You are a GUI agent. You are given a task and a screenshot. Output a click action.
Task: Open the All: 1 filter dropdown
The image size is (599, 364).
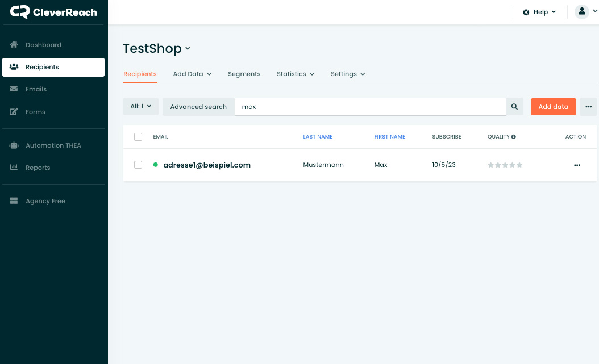(140, 106)
